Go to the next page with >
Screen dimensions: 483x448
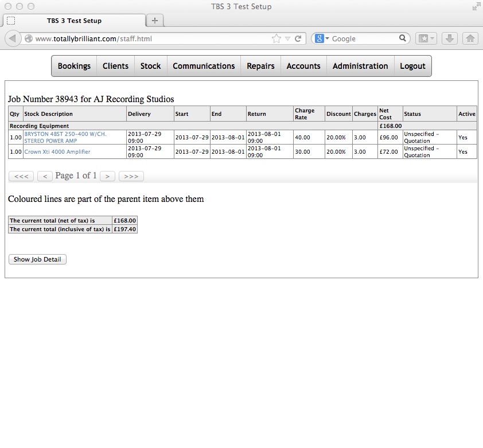[x=107, y=176]
